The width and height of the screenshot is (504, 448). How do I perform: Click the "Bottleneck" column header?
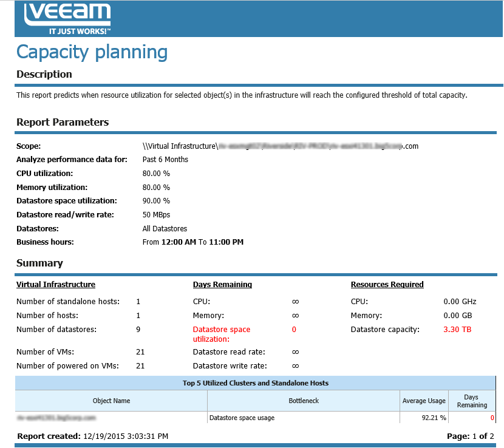pos(304,401)
